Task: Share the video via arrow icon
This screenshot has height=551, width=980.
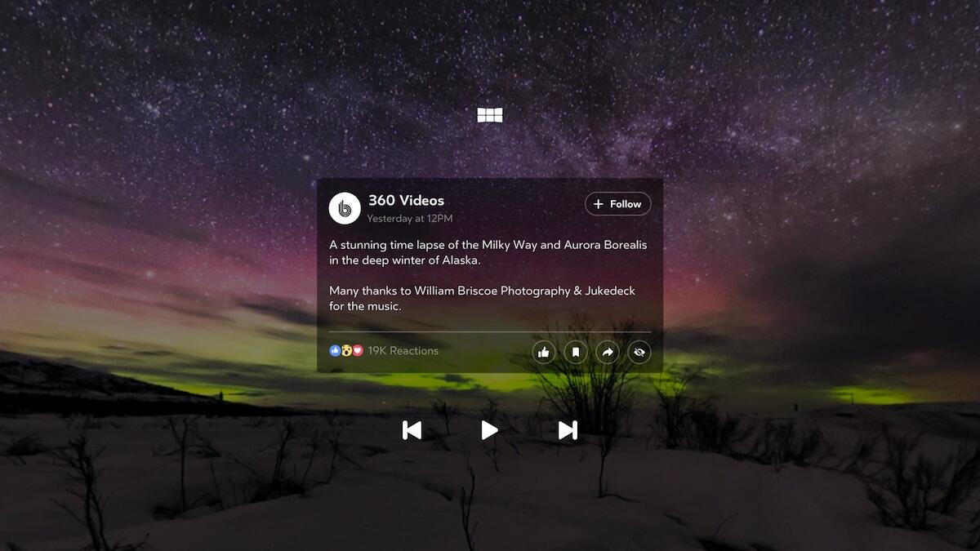Action: (x=608, y=352)
